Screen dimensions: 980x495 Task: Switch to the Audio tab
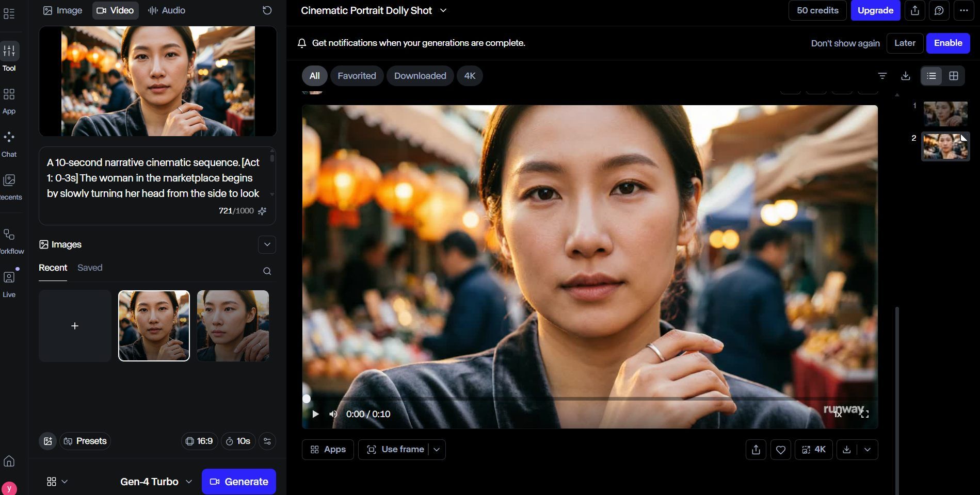pos(167,10)
